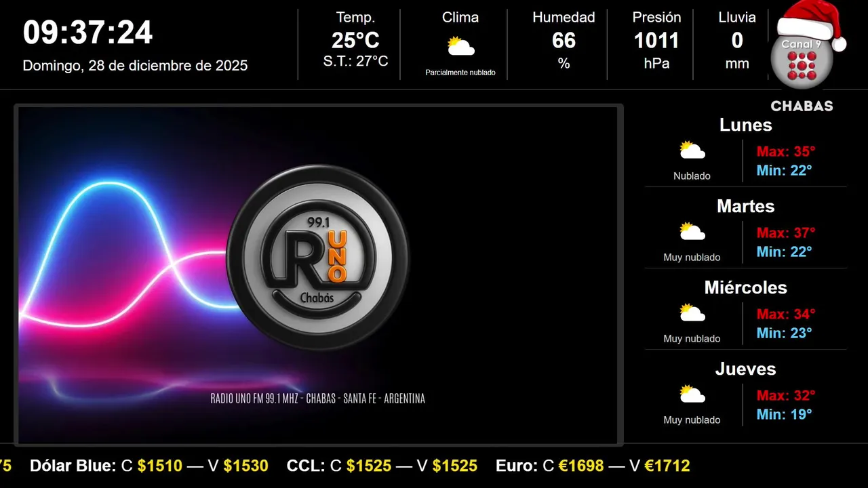
Task: Click the Lunes day heading
Action: (745, 125)
